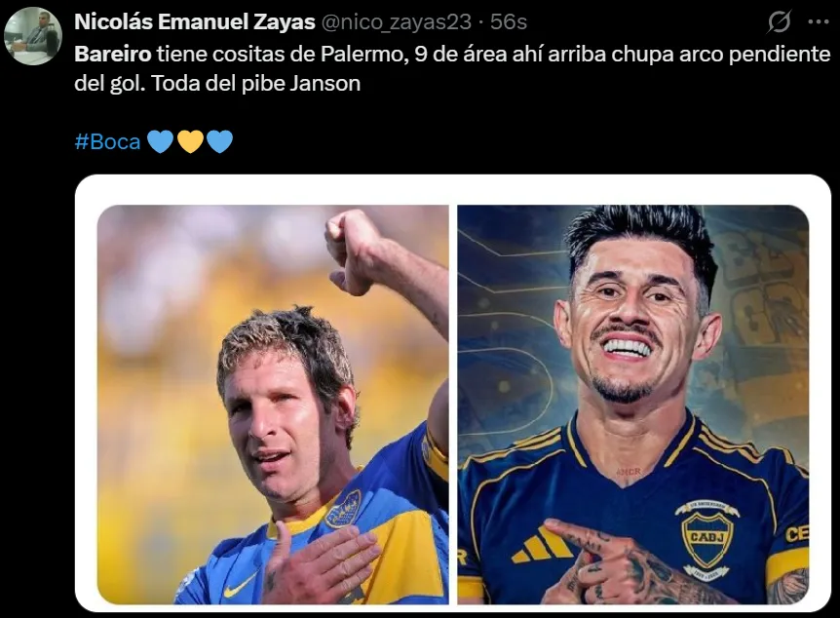Click the Nike swoosh on the left jersey
Image resolution: width=840 pixels, height=618 pixels.
[x=240, y=585]
